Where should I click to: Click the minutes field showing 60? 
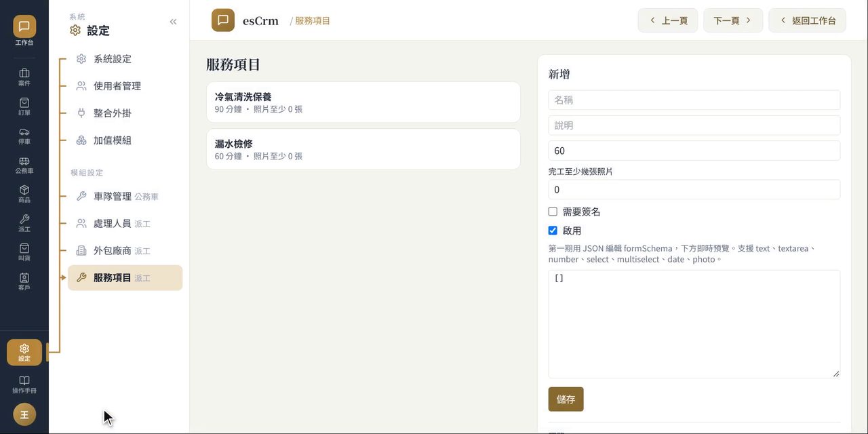(694, 151)
